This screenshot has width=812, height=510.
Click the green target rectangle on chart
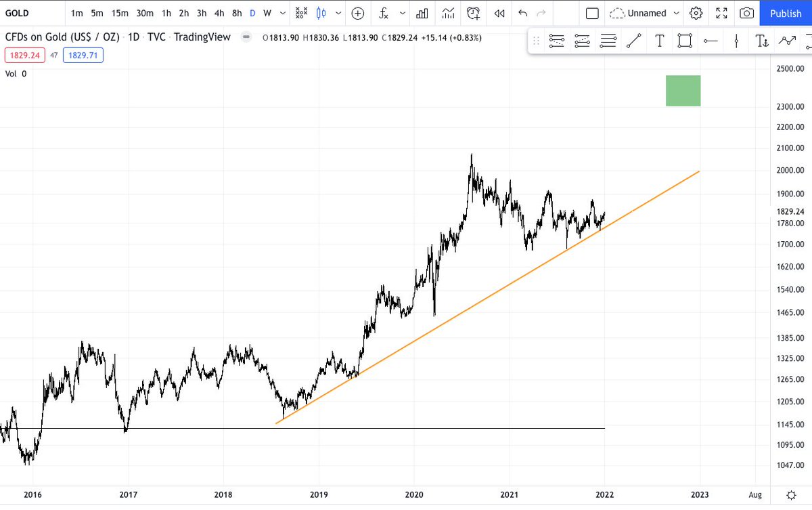tap(683, 91)
